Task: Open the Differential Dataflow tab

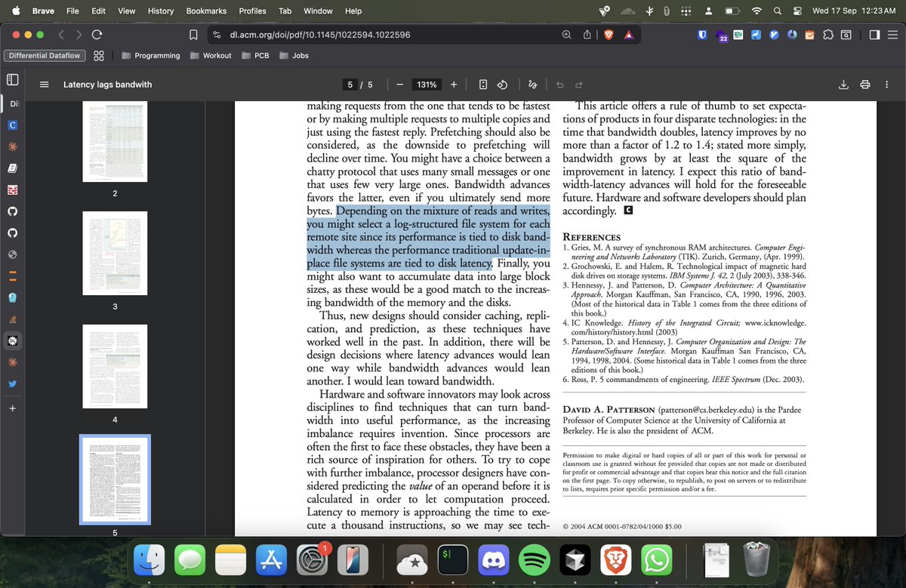Action: [x=44, y=55]
